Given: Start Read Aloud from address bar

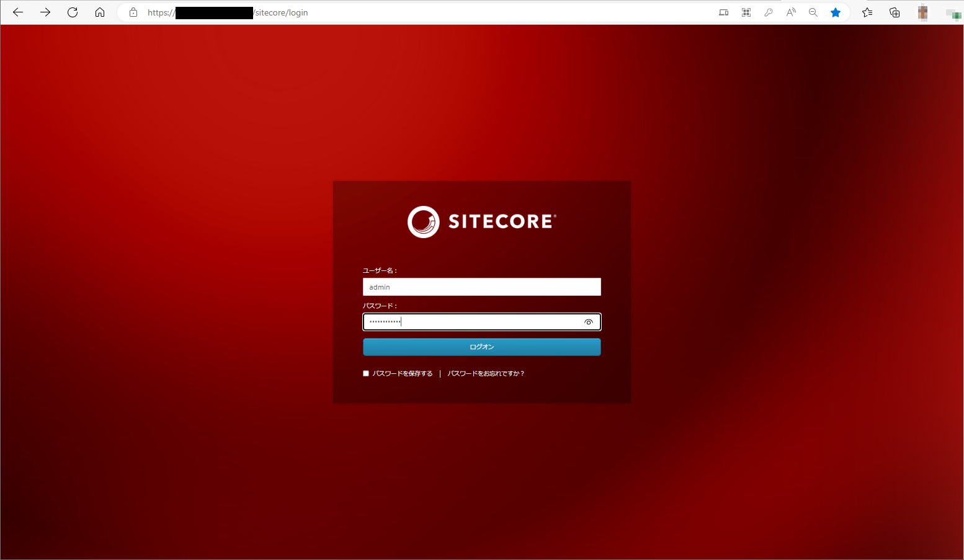Looking at the screenshot, I should pos(791,12).
